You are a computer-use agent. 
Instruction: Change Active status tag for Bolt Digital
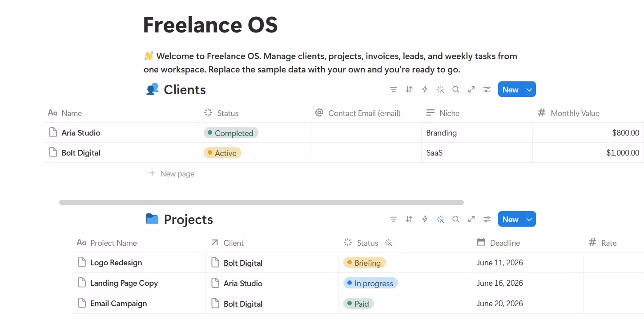tap(222, 153)
